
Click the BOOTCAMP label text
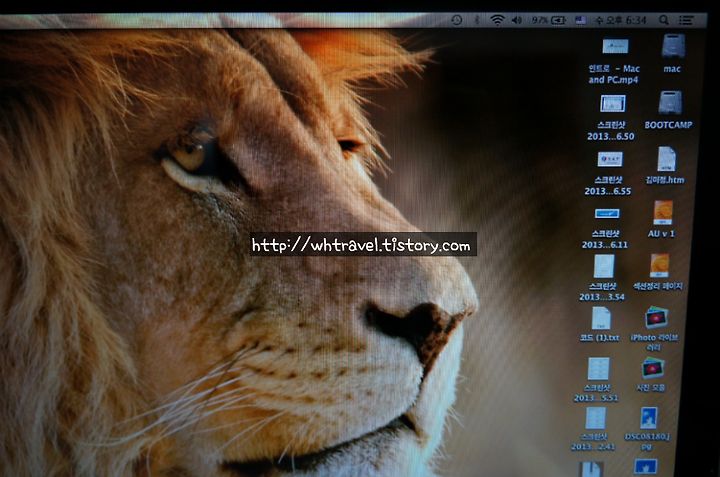coord(668,125)
